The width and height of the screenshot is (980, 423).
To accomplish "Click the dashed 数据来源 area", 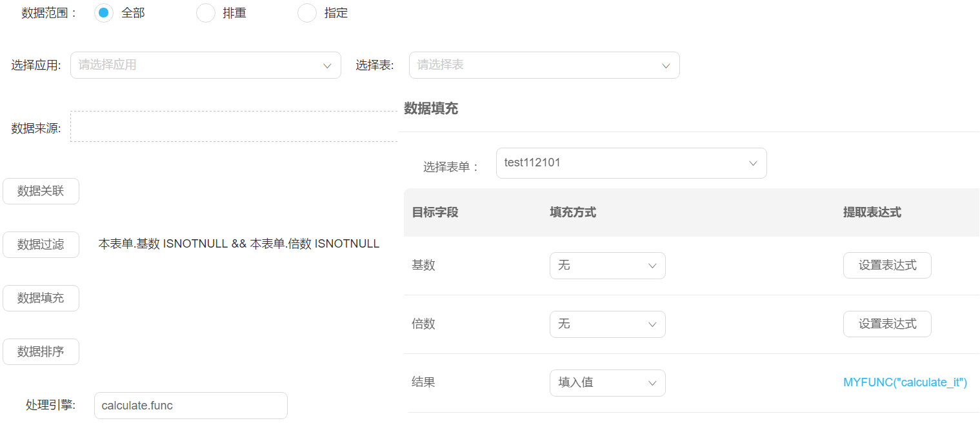I will click(x=234, y=126).
